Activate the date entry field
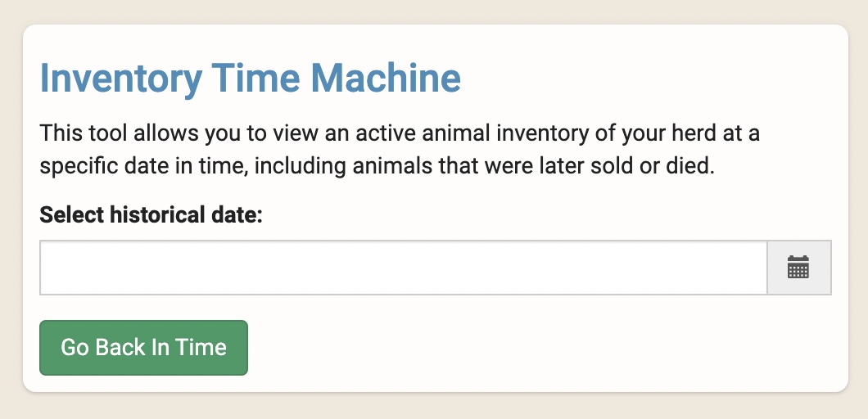Viewport: 868px width, 419px height. coord(403,267)
